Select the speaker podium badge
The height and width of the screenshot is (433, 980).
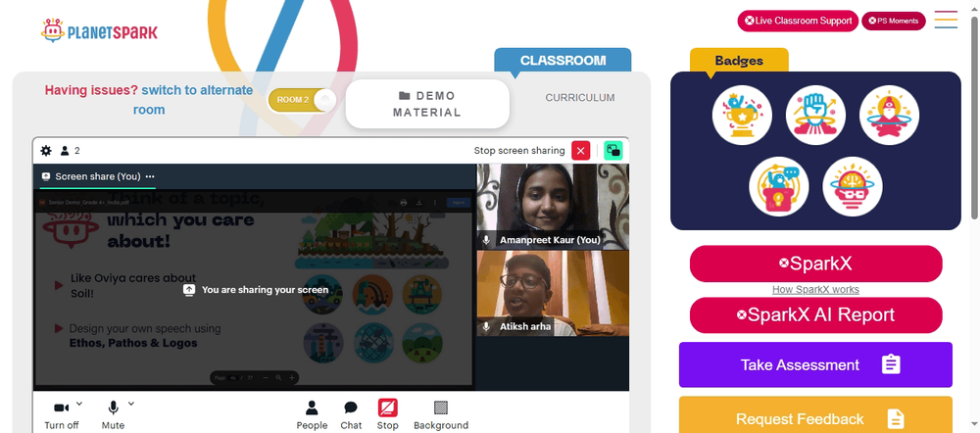pyautogui.click(x=779, y=186)
